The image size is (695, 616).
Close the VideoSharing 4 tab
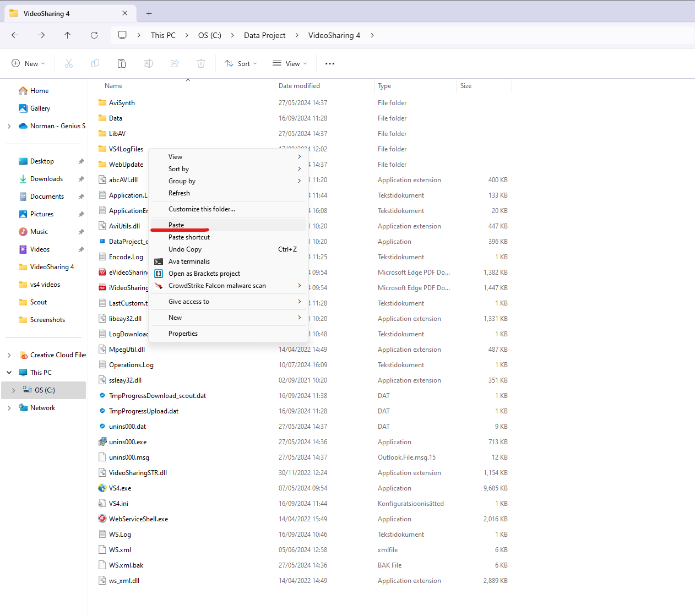pos(125,13)
